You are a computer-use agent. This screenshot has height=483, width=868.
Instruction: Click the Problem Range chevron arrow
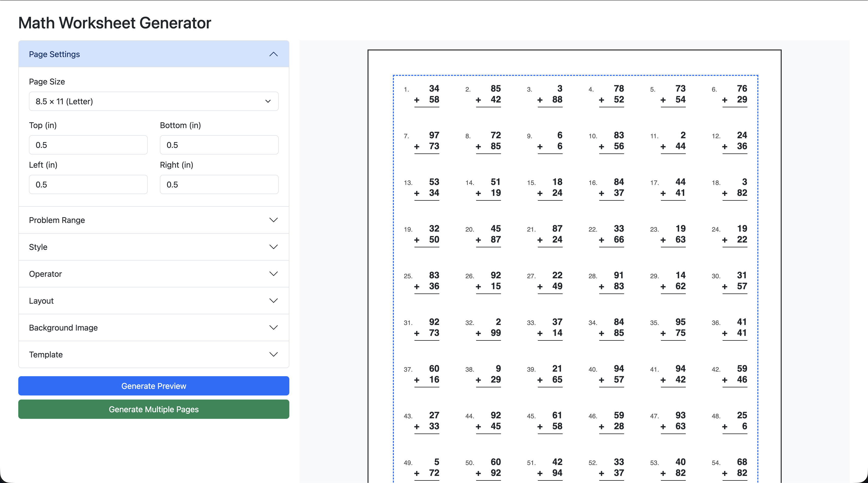tap(273, 220)
